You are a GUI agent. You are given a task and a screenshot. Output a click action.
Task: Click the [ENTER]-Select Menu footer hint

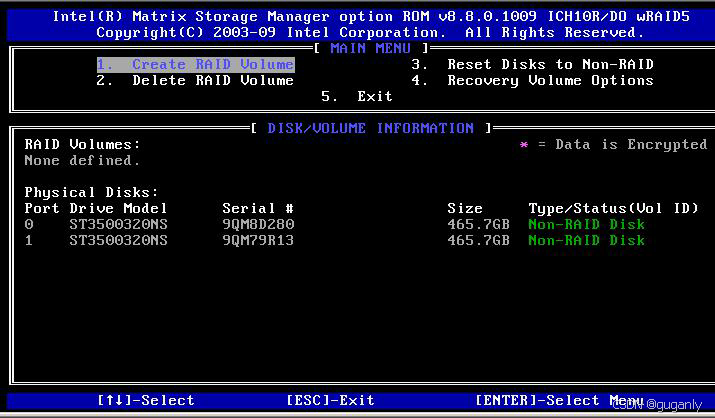(560, 401)
